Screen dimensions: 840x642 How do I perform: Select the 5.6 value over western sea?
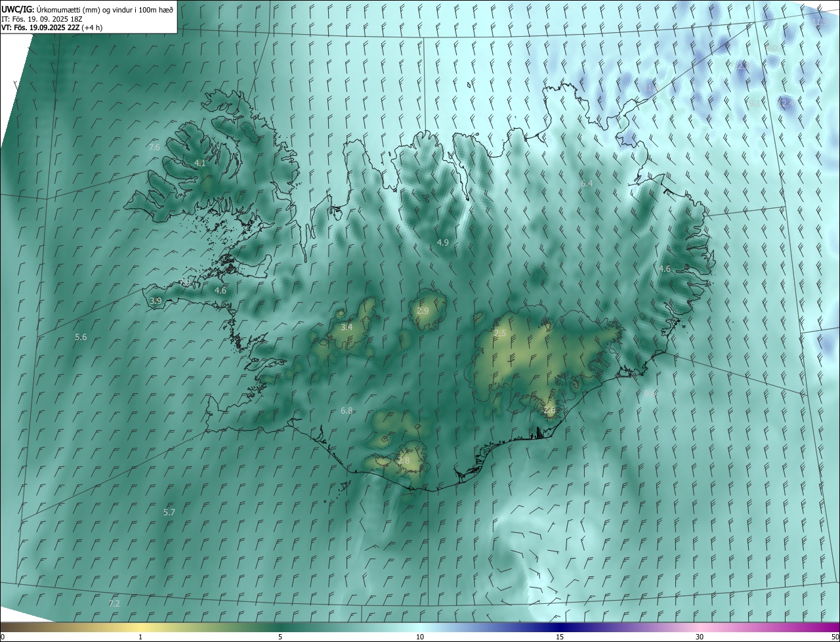[x=81, y=337]
